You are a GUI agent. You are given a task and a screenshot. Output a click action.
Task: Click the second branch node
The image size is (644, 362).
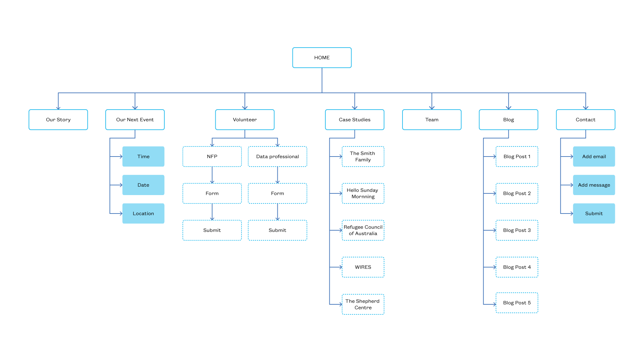click(135, 119)
